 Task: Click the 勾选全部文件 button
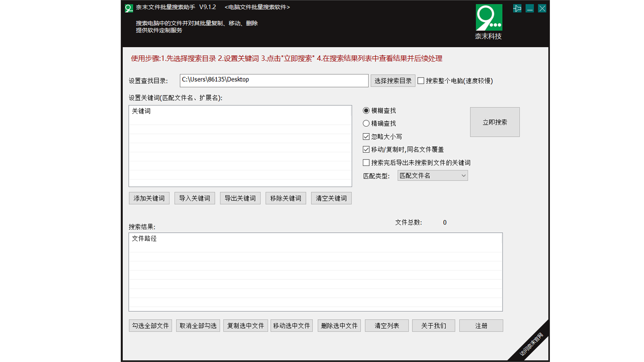(x=150, y=326)
